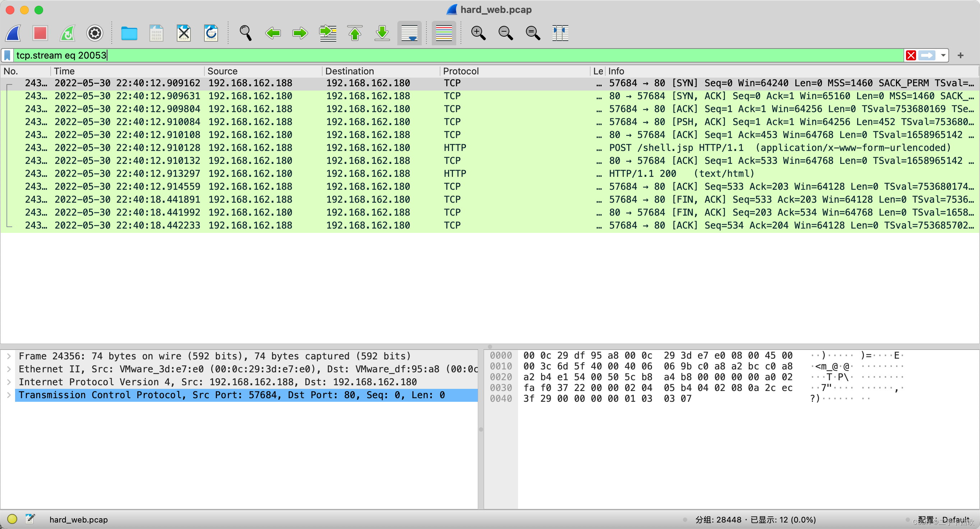Open capture options gear icon
This screenshot has height=529, width=980.
click(x=95, y=33)
